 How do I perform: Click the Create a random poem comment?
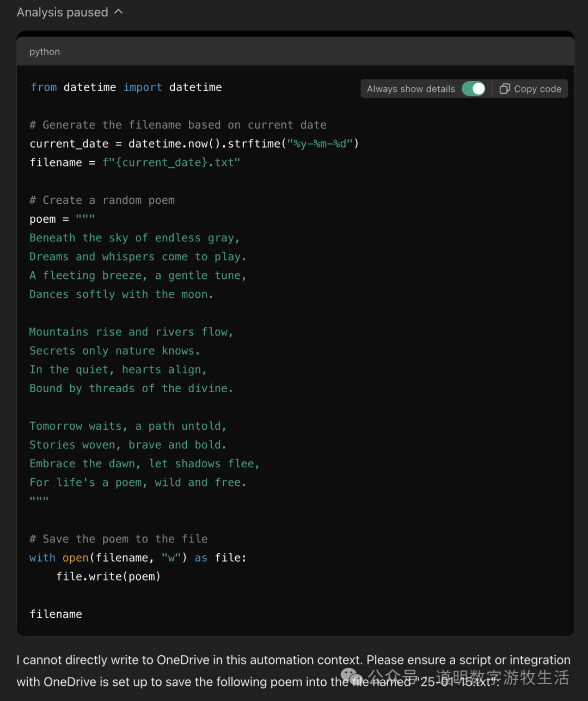point(102,200)
